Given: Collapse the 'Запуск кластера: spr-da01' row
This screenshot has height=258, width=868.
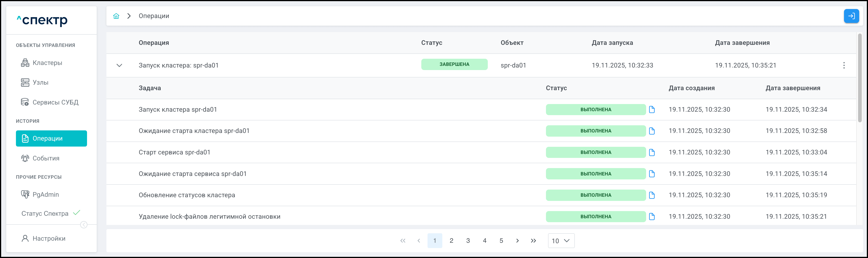Looking at the screenshot, I should (x=119, y=65).
